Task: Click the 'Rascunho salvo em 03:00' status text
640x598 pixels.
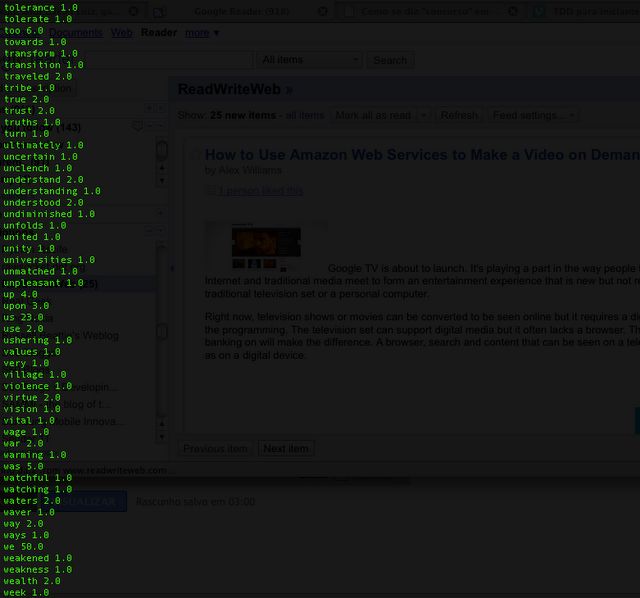Action: [x=196, y=501]
